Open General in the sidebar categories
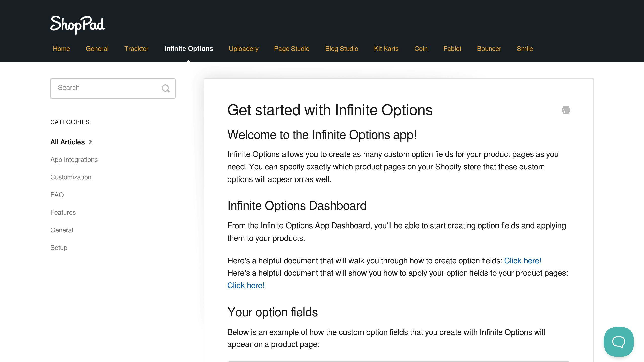This screenshot has width=644, height=362. click(x=62, y=230)
